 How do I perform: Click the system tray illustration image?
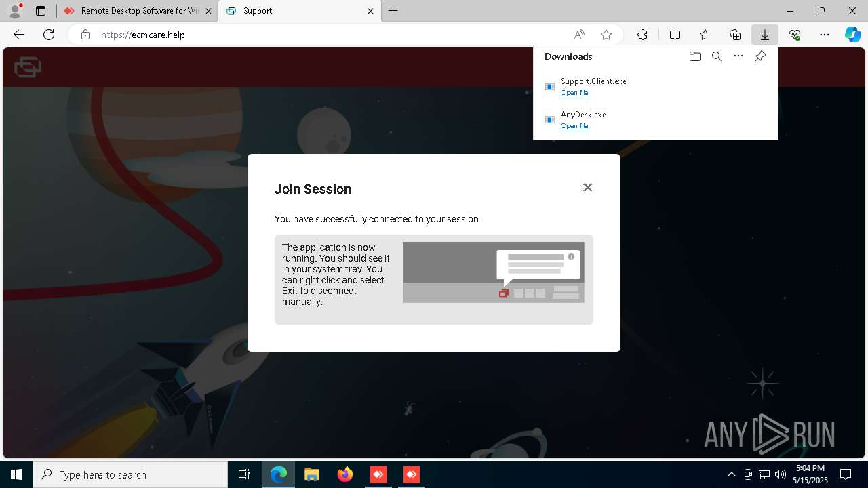tap(494, 272)
